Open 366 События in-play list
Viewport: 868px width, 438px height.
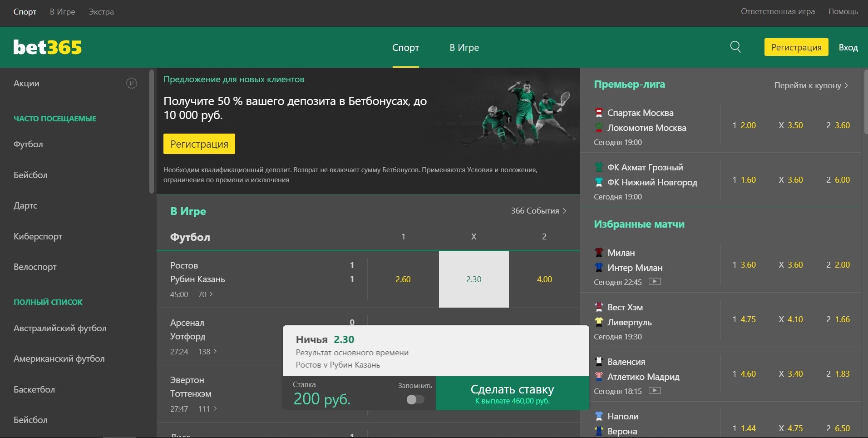[539, 211]
